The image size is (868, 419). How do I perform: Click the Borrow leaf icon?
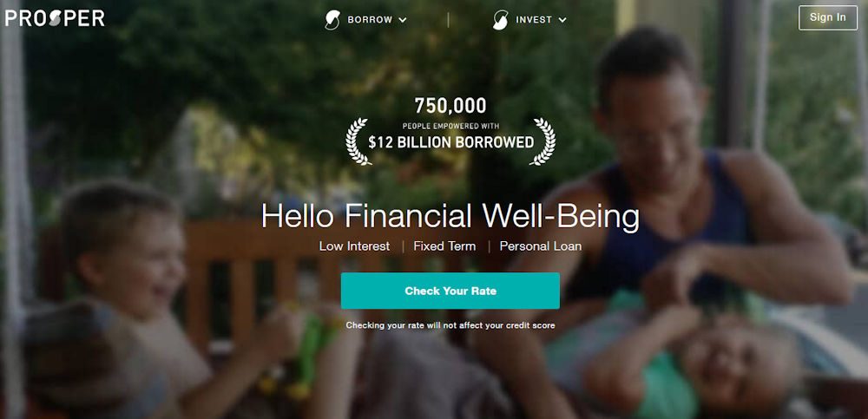[x=332, y=20]
